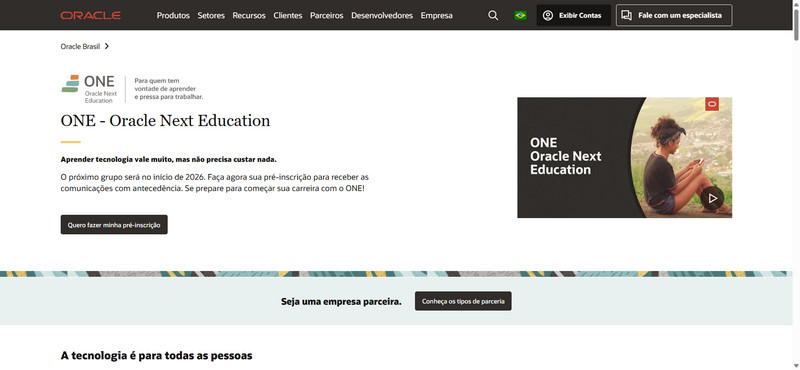
Task: Select the Brazil flag country icon
Action: pos(520,15)
